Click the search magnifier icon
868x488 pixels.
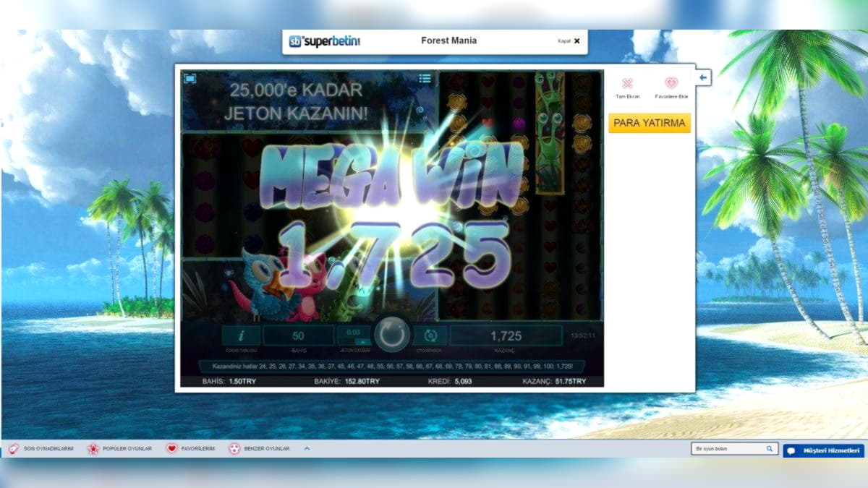(770, 449)
